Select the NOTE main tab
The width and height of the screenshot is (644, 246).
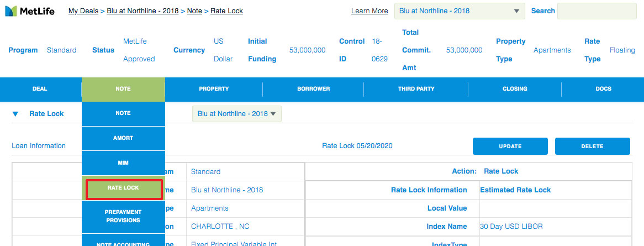point(123,89)
